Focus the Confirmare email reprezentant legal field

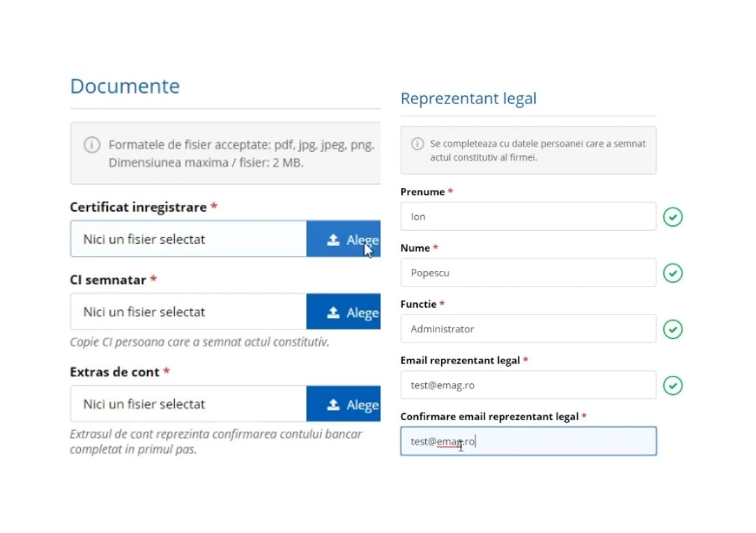(x=528, y=441)
